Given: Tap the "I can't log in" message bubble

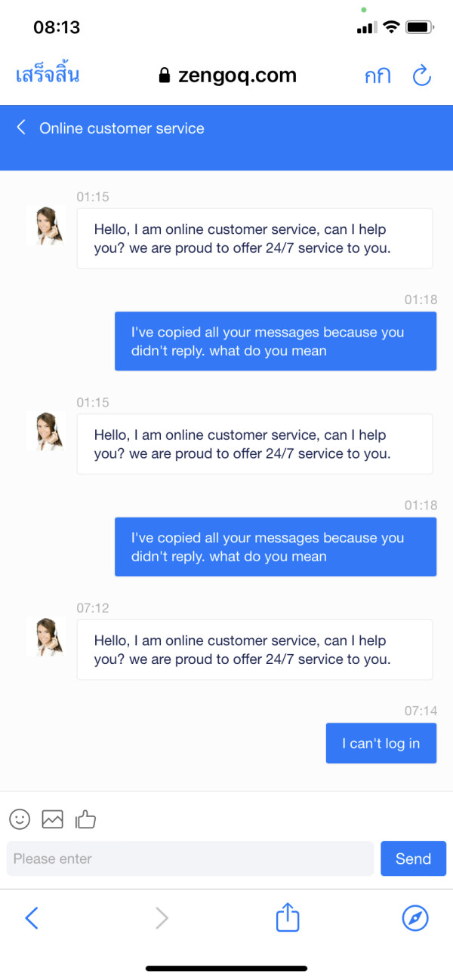Looking at the screenshot, I should pyautogui.click(x=381, y=743).
